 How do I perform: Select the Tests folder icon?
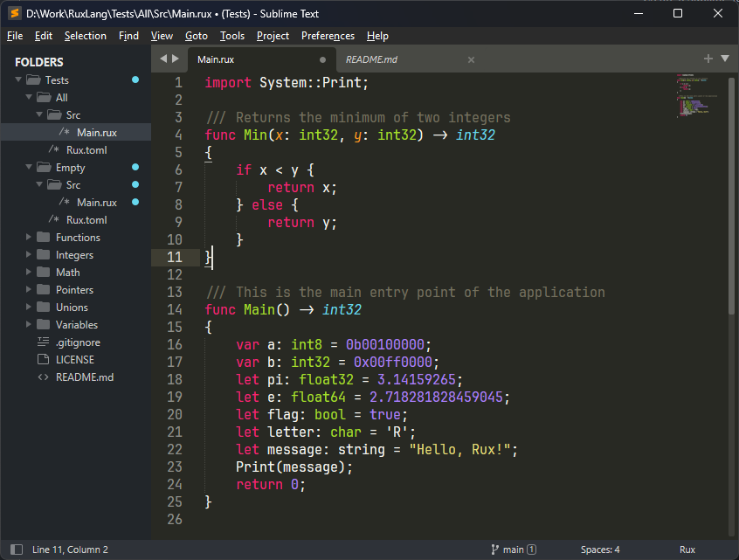pyautogui.click(x=33, y=80)
